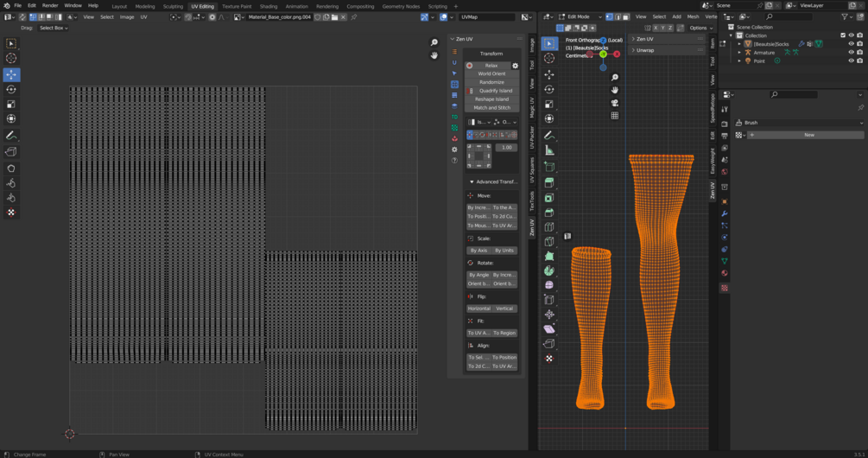Image resolution: width=868 pixels, height=458 pixels.
Task: Select the Annotate tool in UV editor
Action: 11,136
